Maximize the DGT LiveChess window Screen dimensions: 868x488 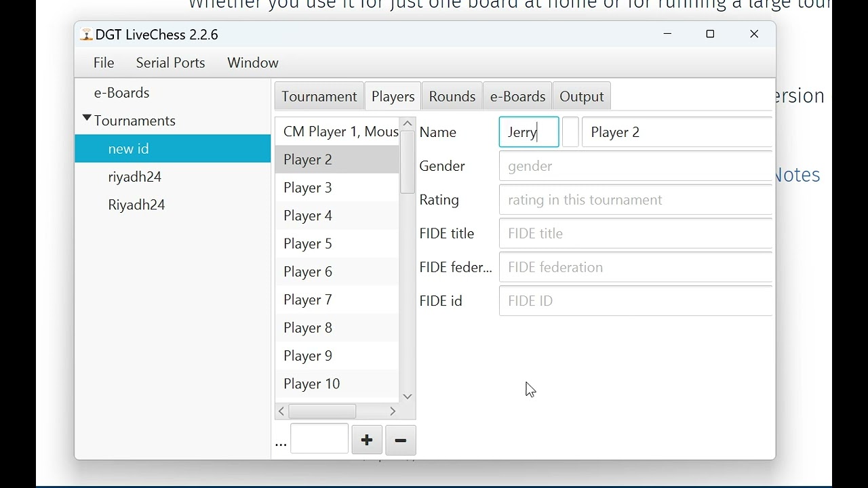tap(711, 34)
